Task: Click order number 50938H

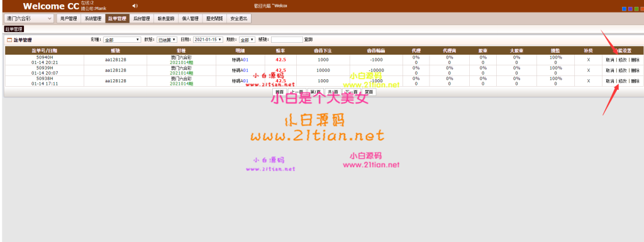Action: (45, 79)
